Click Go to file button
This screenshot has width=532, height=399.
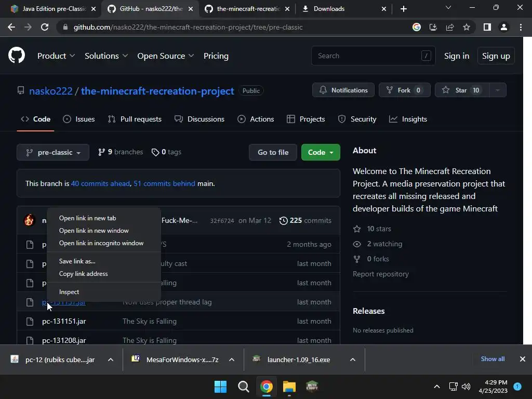point(273,152)
